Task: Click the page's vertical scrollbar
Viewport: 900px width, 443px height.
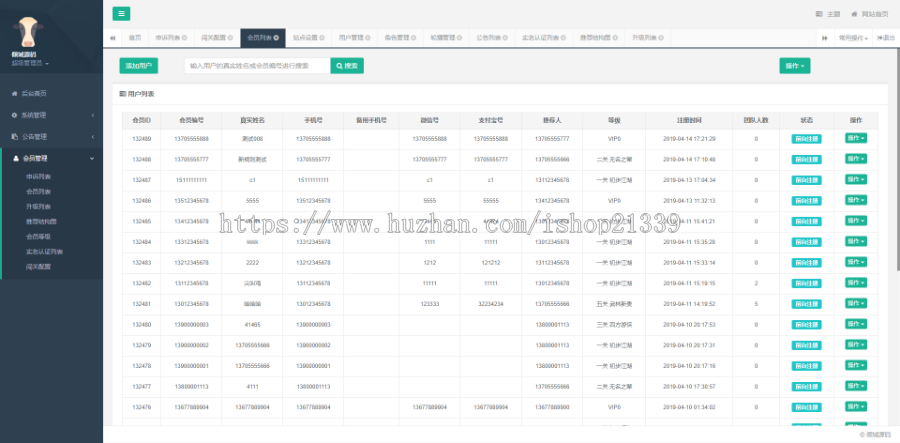Action: coord(897,161)
